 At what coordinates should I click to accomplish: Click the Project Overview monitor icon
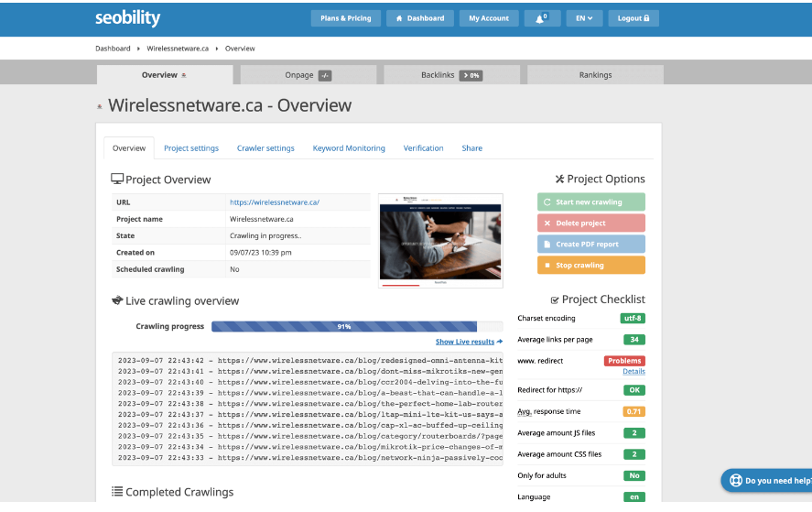[x=117, y=179]
